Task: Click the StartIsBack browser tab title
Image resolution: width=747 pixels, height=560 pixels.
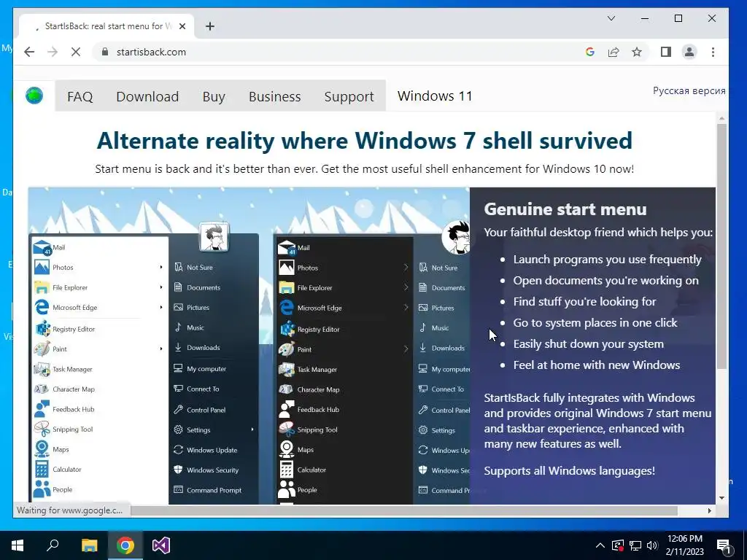Action: click(x=109, y=26)
